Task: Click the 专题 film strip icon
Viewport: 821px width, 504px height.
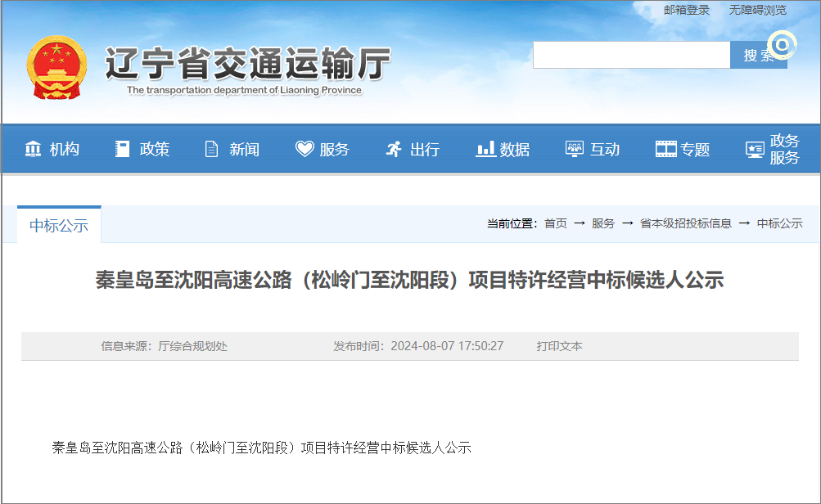Action: [666, 149]
